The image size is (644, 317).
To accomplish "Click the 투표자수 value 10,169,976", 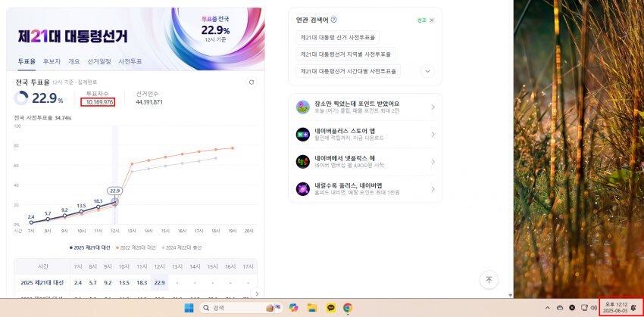I will pyautogui.click(x=98, y=102).
